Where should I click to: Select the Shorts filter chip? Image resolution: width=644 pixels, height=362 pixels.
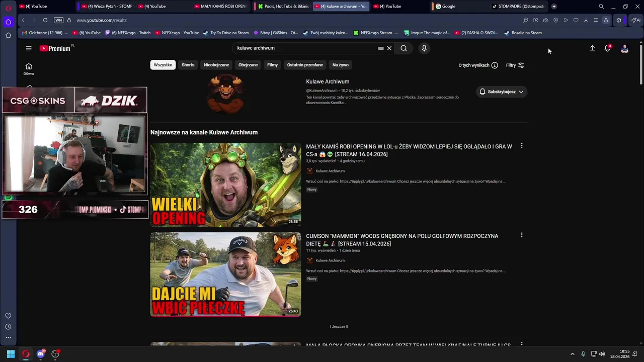coord(188,65)
